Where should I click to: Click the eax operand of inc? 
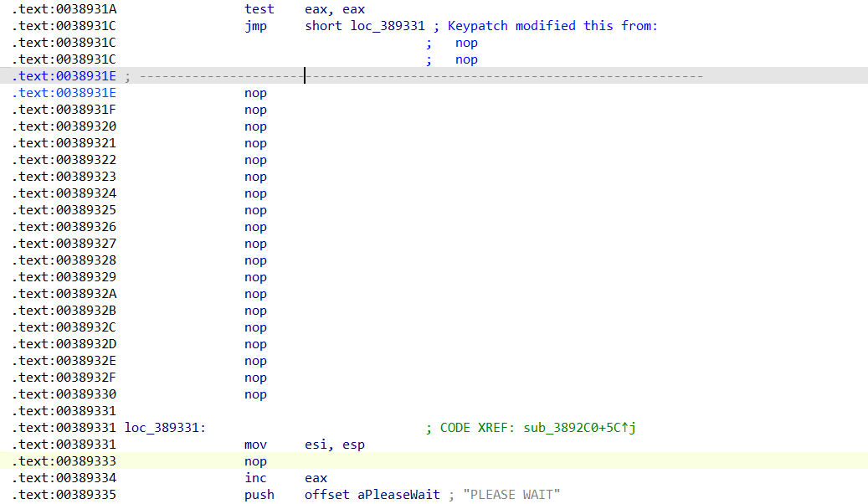316,478
